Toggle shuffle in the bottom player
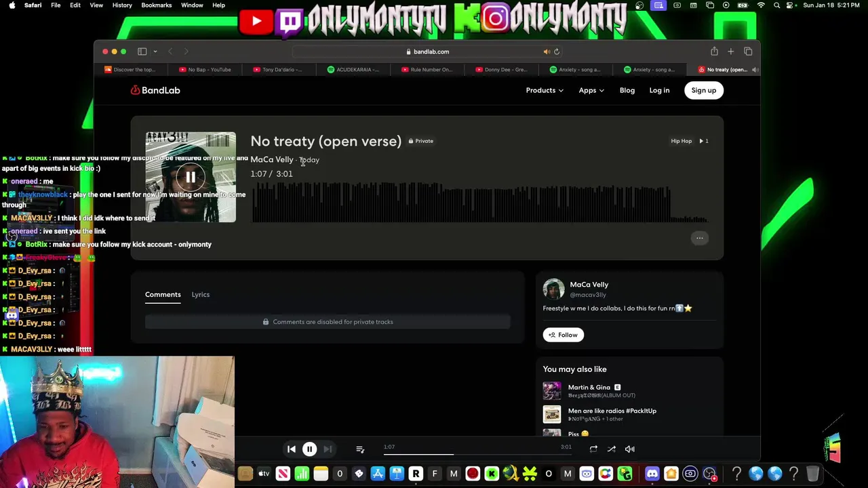Image resolution: width=868 pixels, height=488 pixels. 611,449
